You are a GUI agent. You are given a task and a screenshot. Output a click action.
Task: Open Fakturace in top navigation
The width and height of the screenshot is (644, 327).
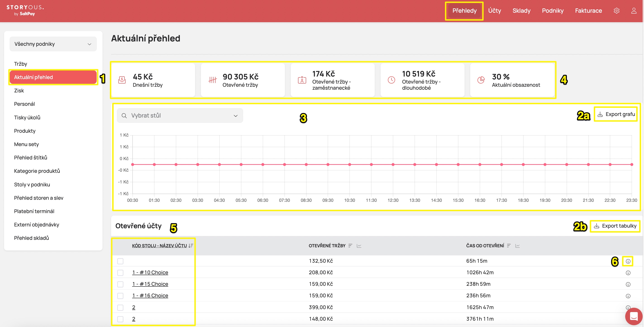pyautogui.click(x=588, y=10)
